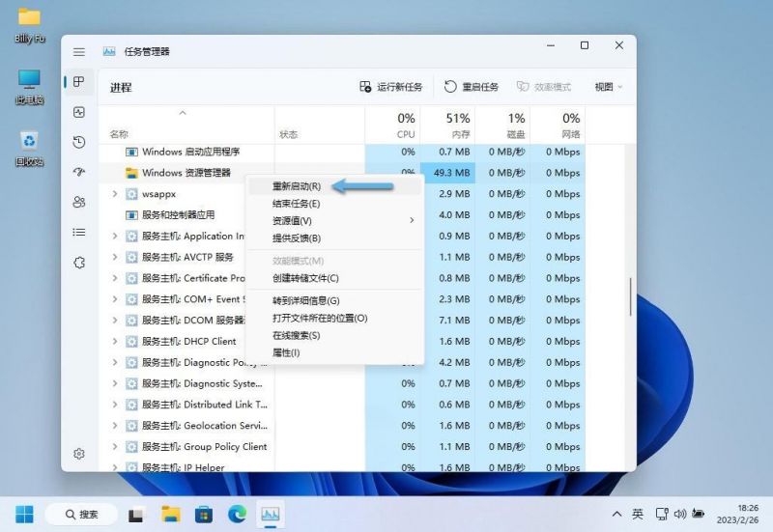773x532 pixels.
Task: Expand 服务主机: DHCP Client chevron
Action: [114, 342]
